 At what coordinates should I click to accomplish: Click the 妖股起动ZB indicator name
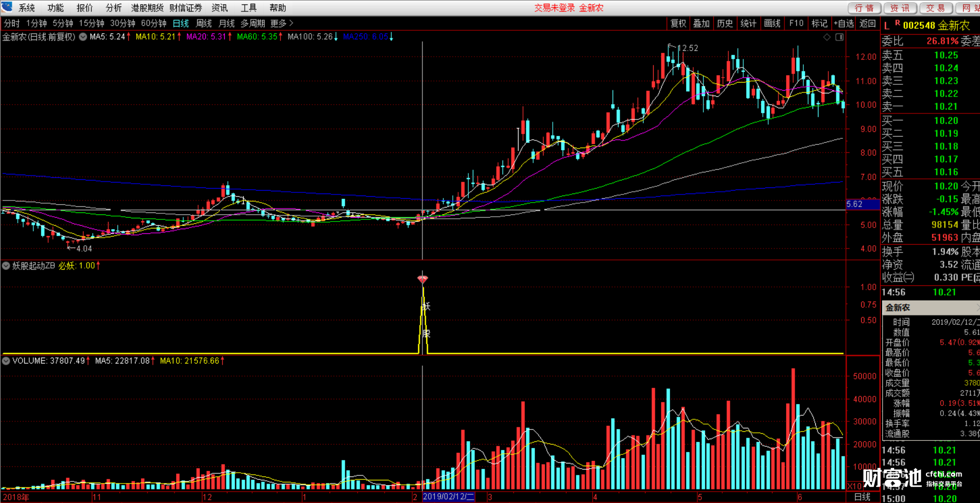pos(33,266)
